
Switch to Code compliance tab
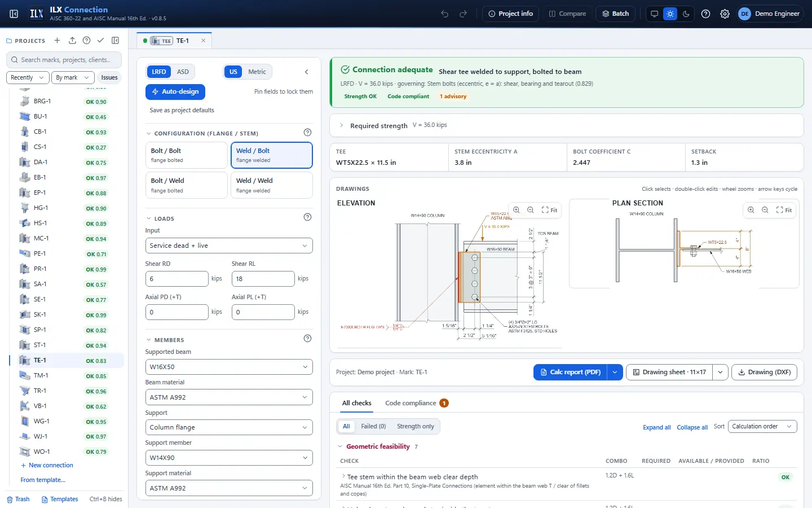click(x=416, y=403)
